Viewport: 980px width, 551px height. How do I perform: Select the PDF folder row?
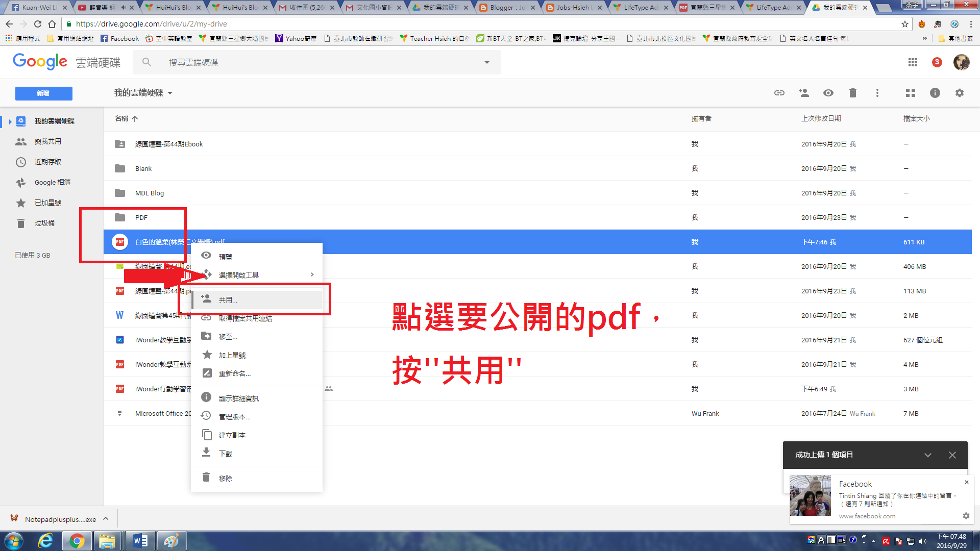pos(537,217)
